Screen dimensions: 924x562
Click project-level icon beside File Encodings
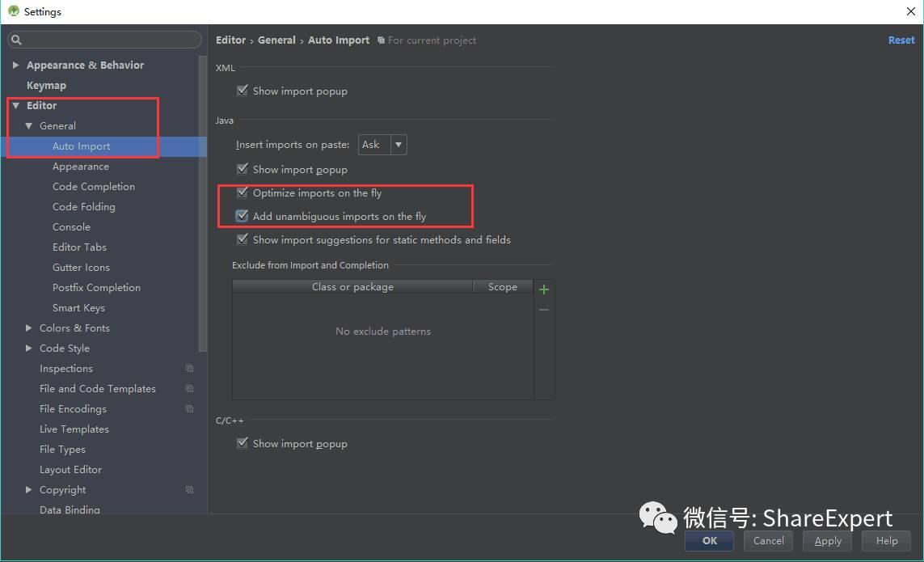click(189, 408)
